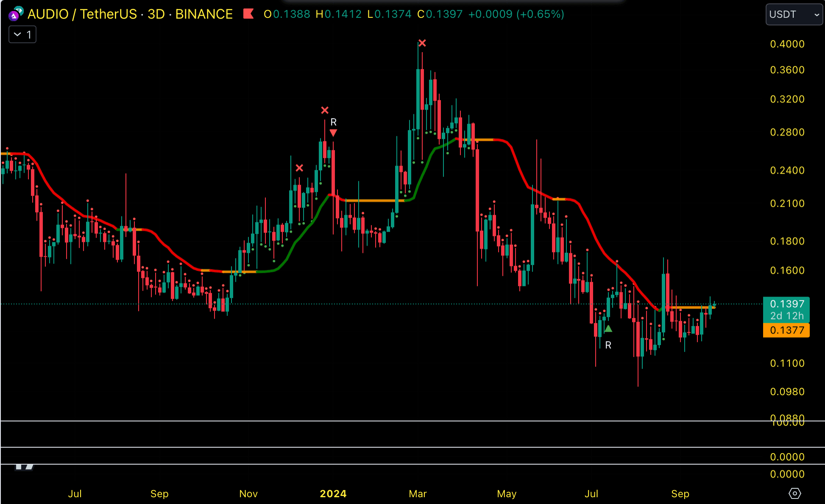Viewport: 825px width, 504px height.
Task: Click the Mar label on time axis
Action: pyautogui.click(x=418, y=494)
